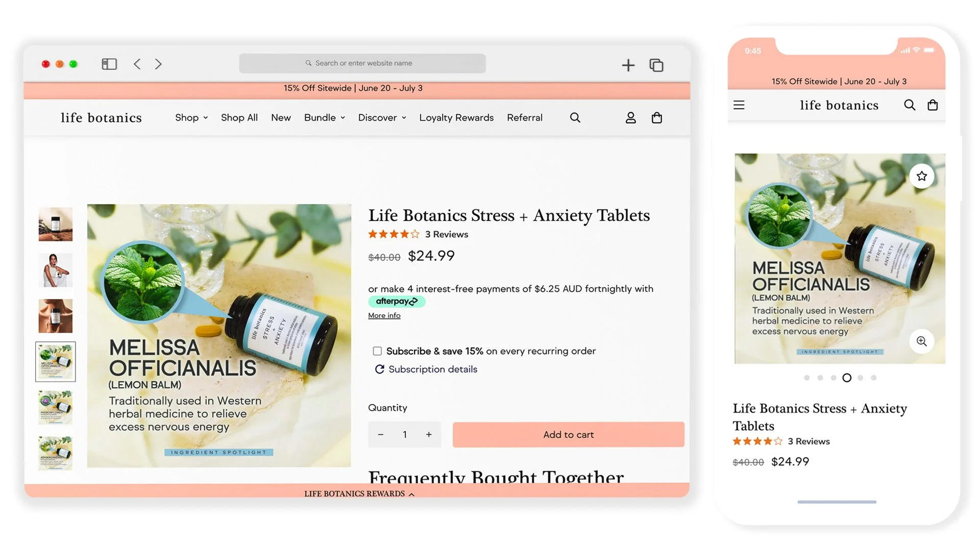Enable Subscribe & save 15% checkbox
This screenshot has width=980, height=551.
[x=377, y=351]
